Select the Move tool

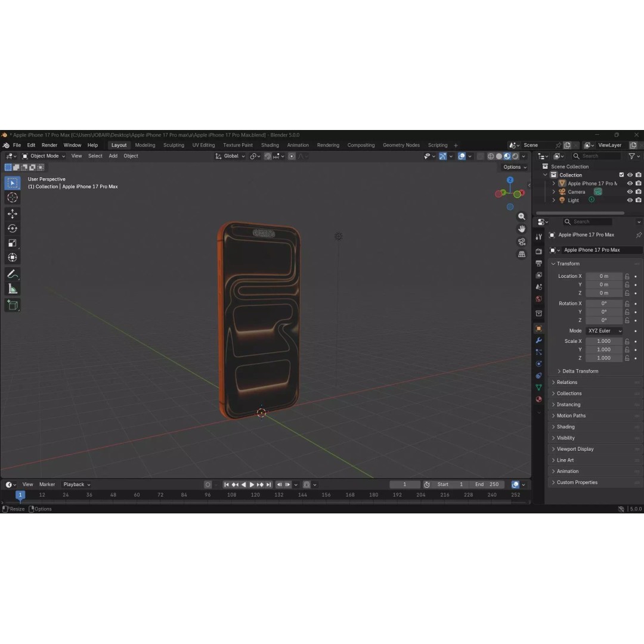coord(13,213)
